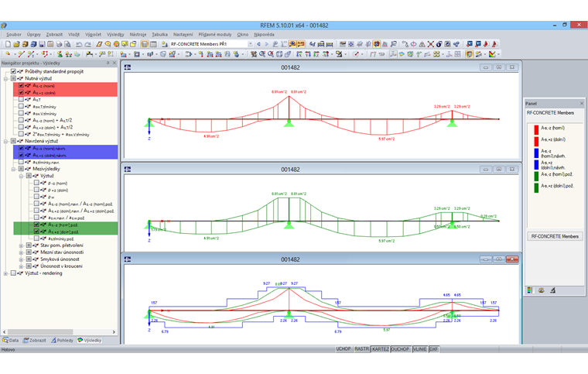Click the Redo arrow icon
The width and height of the screenshot is (588, 374).
[x=87, y=44]
